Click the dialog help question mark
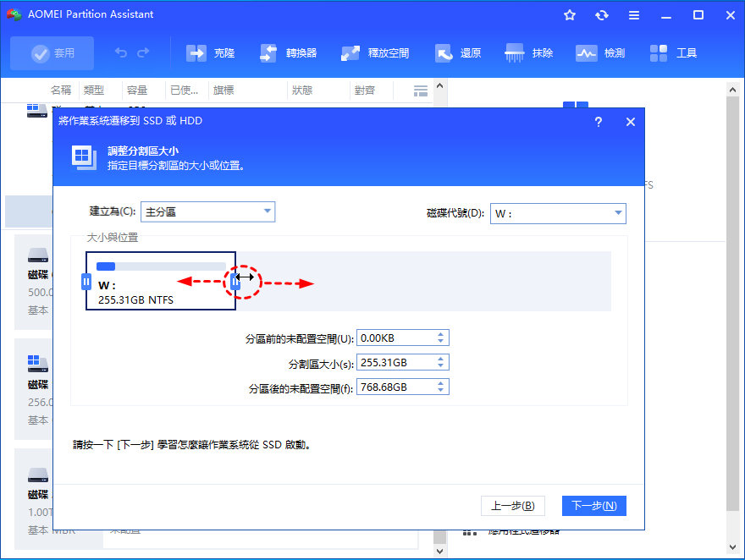This screenshot has height=560, width=745. [599, 122]
